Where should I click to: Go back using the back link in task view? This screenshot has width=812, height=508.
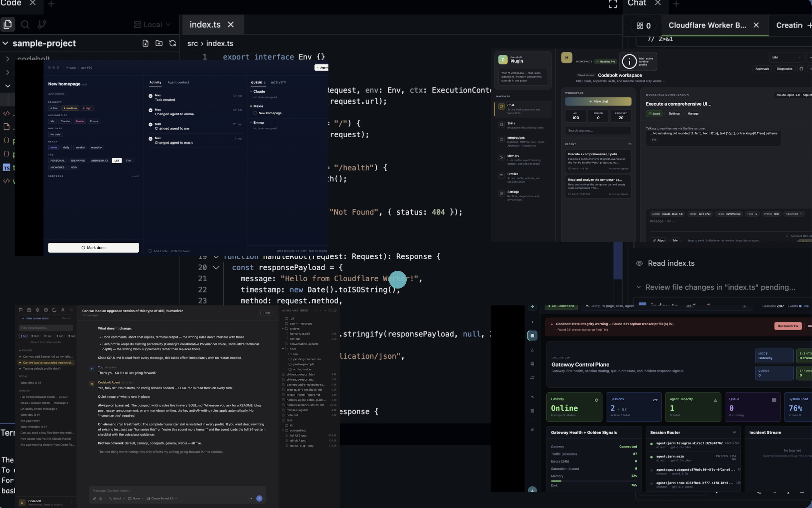(71, 67)
